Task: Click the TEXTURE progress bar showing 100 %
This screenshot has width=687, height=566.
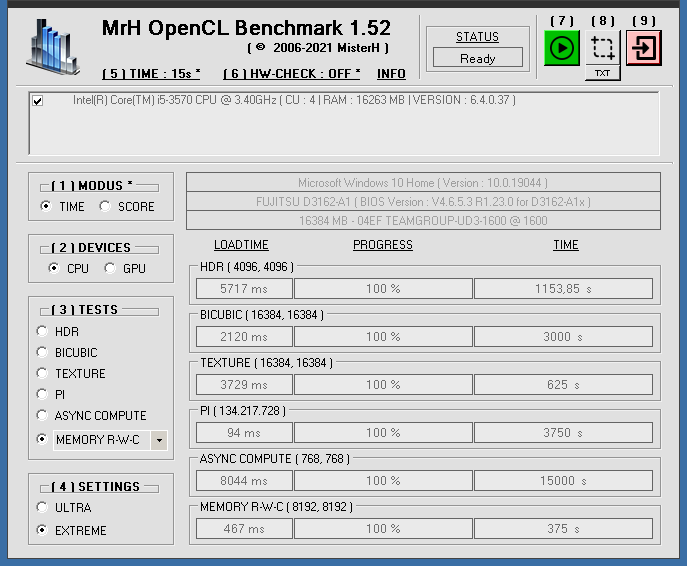Action: [383, 385]
